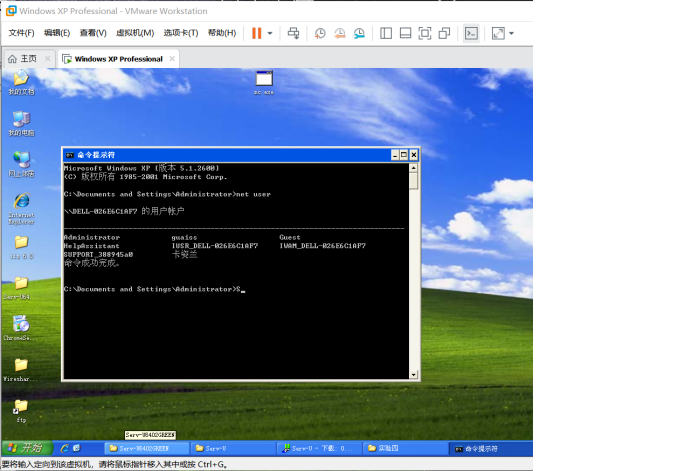The width and height of the screenshot is (693, 471).
Task: Select the ftp shortcut folder on desktop
Action: click(21, 410)
